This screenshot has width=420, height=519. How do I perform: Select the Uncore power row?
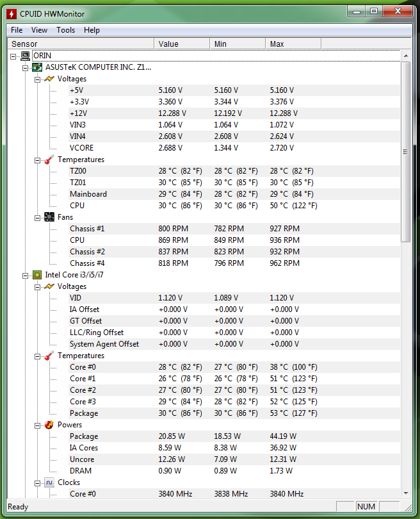[234, 459]
